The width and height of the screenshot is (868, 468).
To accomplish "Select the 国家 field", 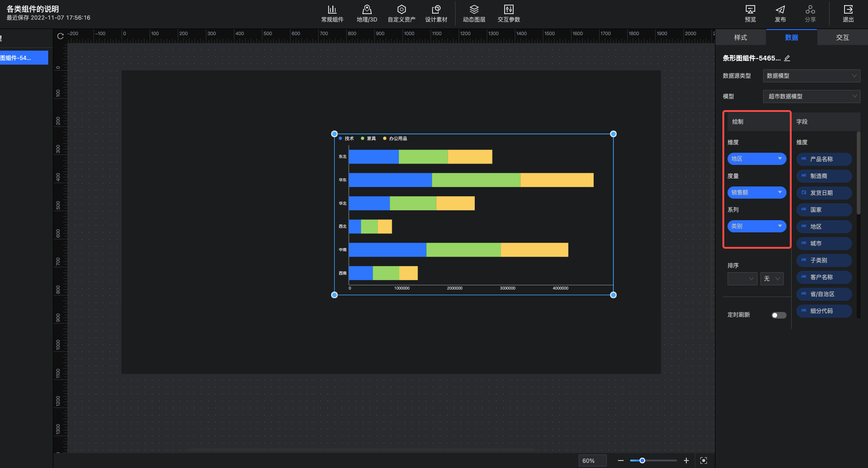I will 824,210.
